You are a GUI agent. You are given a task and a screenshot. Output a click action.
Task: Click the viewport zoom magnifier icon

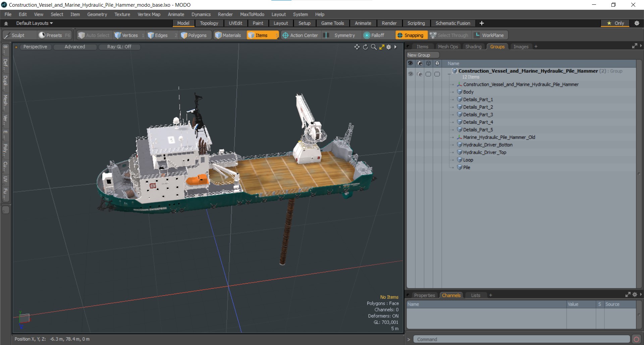tap(374, 47)
